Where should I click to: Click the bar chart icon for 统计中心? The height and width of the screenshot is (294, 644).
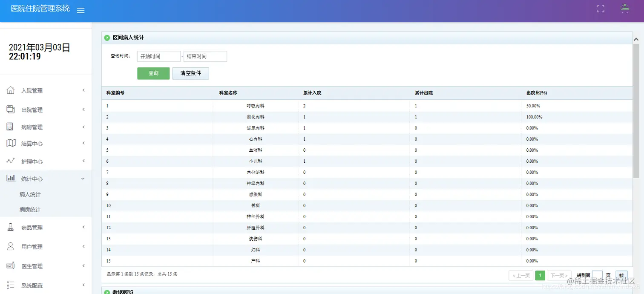pyautogui.click(x=11, y=178)
